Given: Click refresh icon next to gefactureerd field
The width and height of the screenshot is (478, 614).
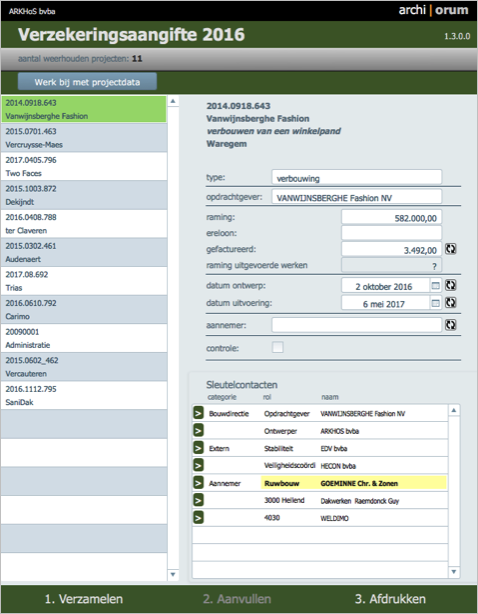Looking at the screenshot, I should click(x=451, y=249).
